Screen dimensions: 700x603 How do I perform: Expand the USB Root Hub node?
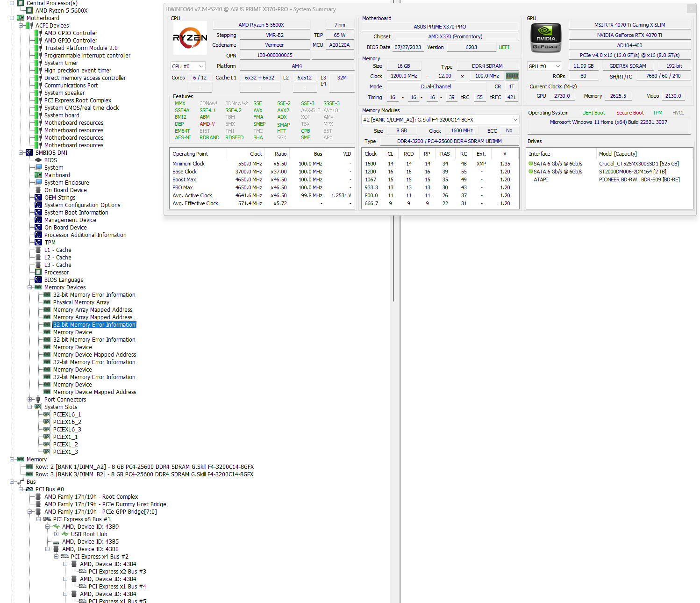coord(57,534)
